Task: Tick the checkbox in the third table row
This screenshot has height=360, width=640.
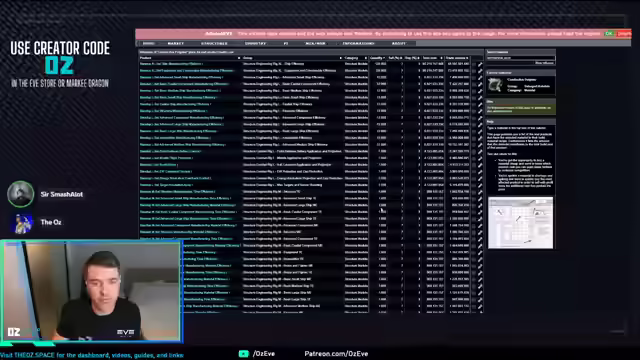Action: tap(473, 78)
